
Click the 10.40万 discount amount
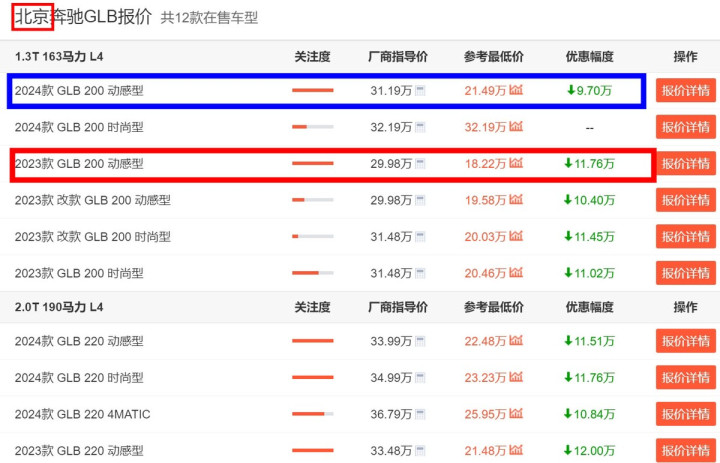[590, 200]
